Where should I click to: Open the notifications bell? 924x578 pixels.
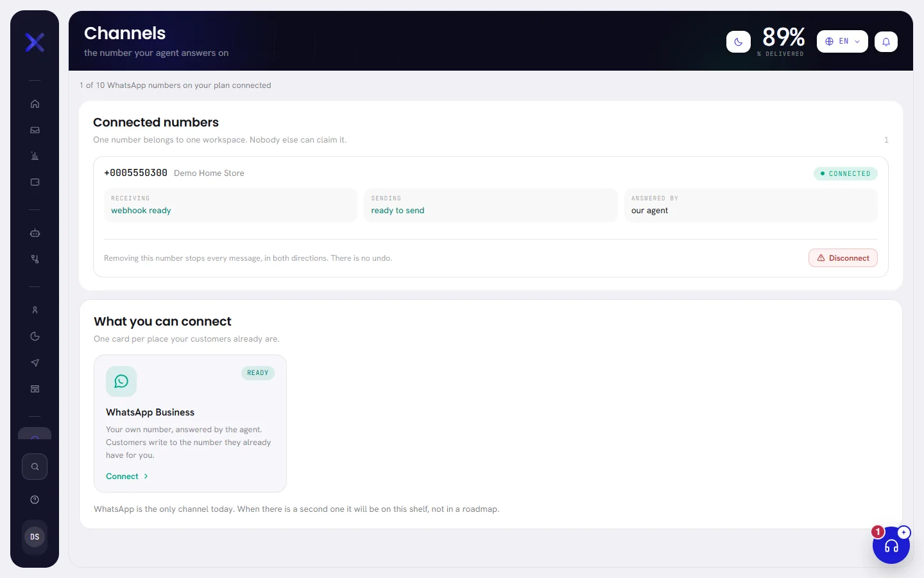[x=886, y=42]
